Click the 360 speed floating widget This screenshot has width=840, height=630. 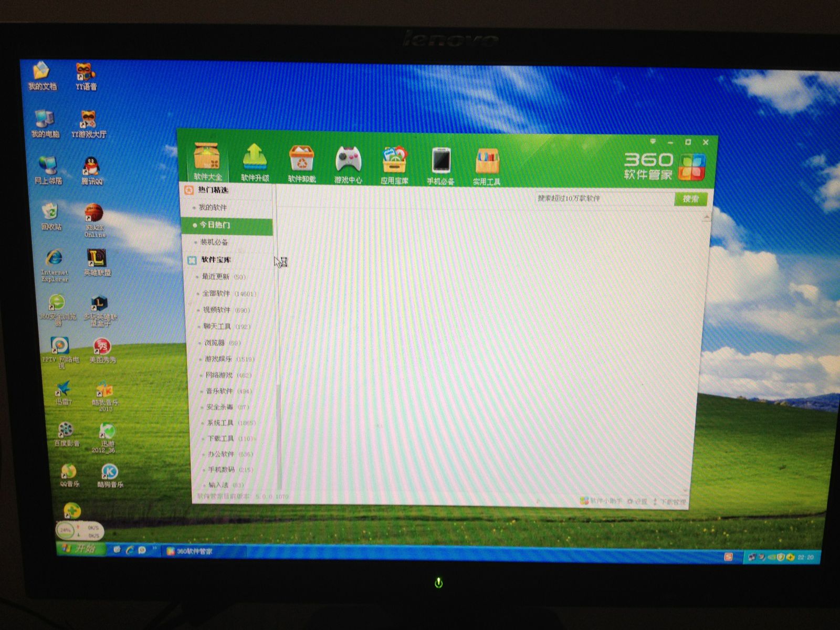(x=80, y=531)
